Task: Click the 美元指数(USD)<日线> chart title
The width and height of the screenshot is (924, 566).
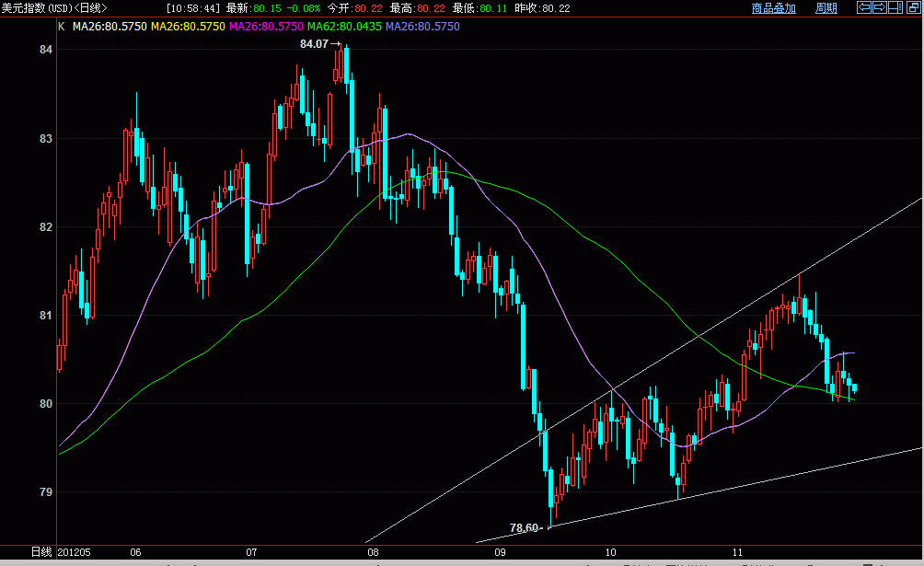Action: click(x=54, y=8)
